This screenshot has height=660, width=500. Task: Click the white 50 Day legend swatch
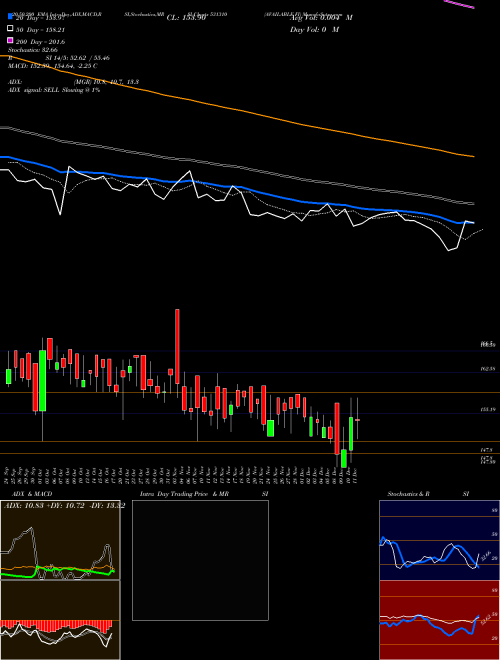(11, 29)
